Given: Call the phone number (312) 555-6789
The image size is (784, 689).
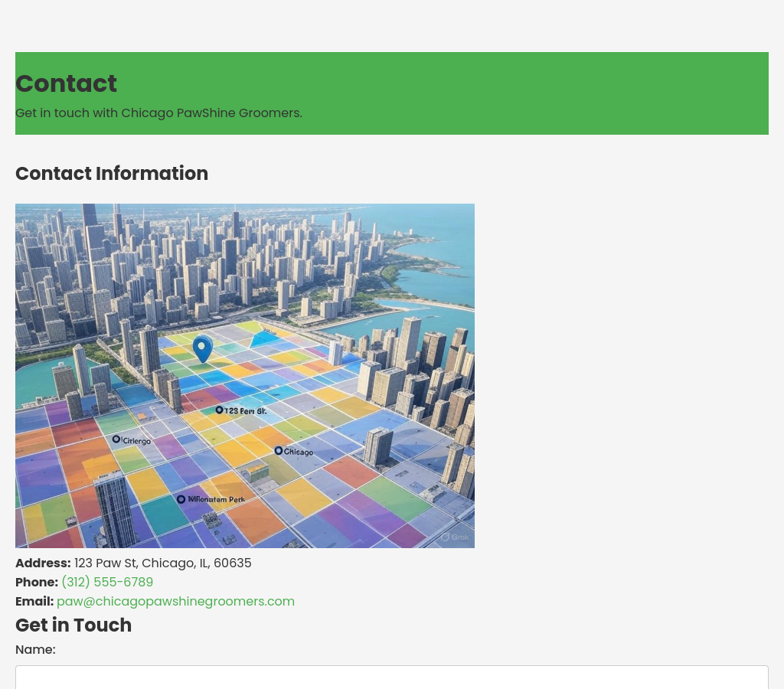Looking at the screenshot, I should (x=107, y=582).
